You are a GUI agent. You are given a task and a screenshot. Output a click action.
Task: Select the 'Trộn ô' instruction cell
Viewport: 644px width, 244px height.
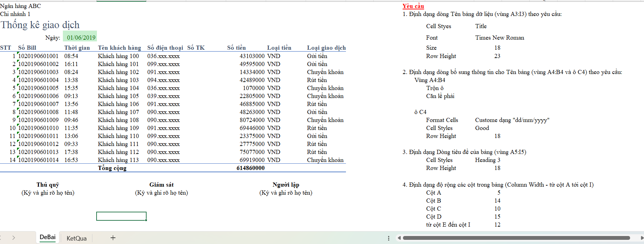435,88
